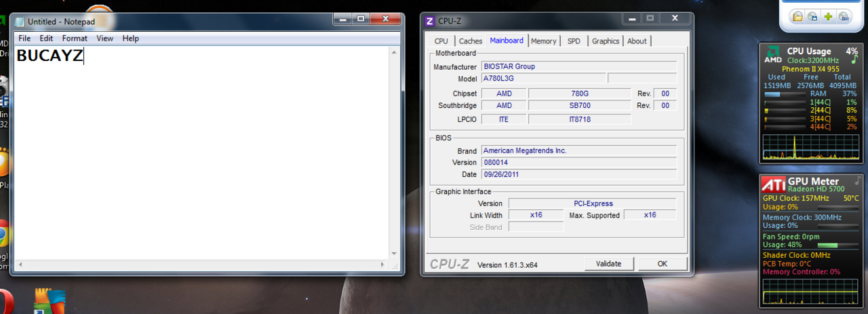The height and width of the screenshot is (314, 868).
Task: Click the Version 1.61.3.x64 text
Action: 507,264
